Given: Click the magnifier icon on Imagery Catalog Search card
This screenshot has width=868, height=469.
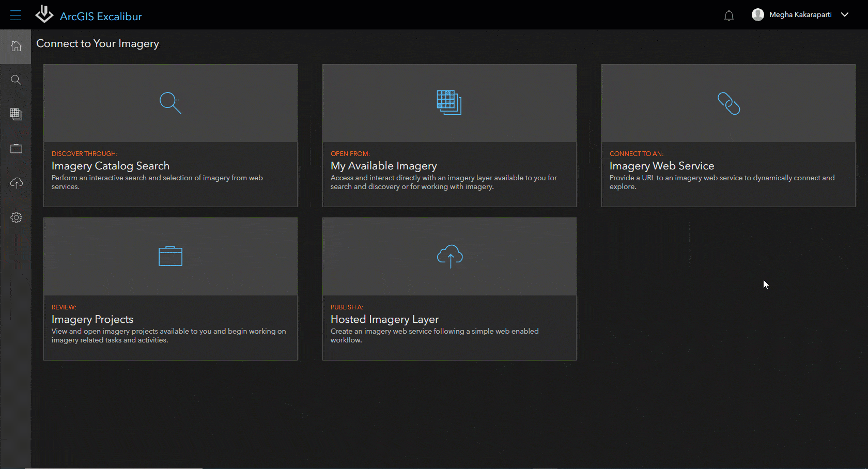Looking at the screenshot, I should [x=171, y=103].
